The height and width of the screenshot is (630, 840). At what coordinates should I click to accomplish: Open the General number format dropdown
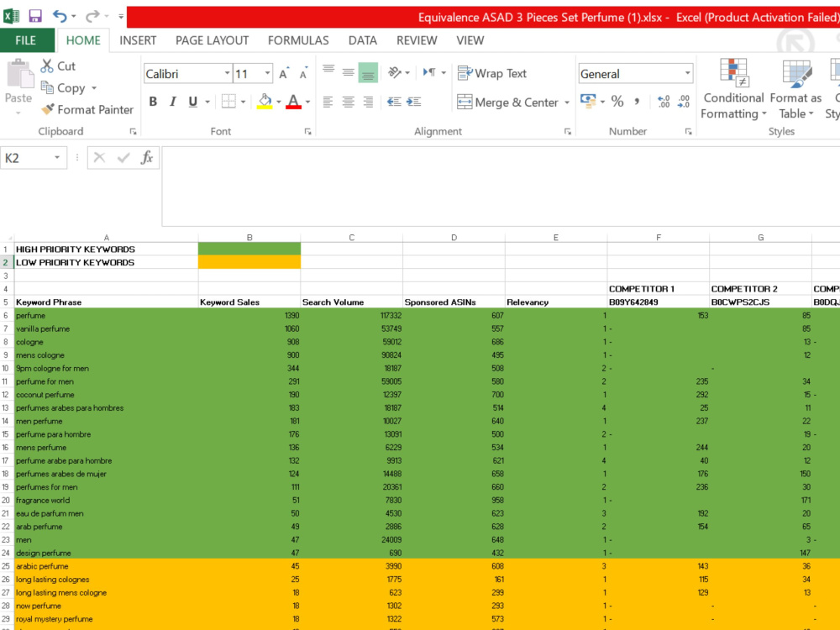(x=687, y=73)
